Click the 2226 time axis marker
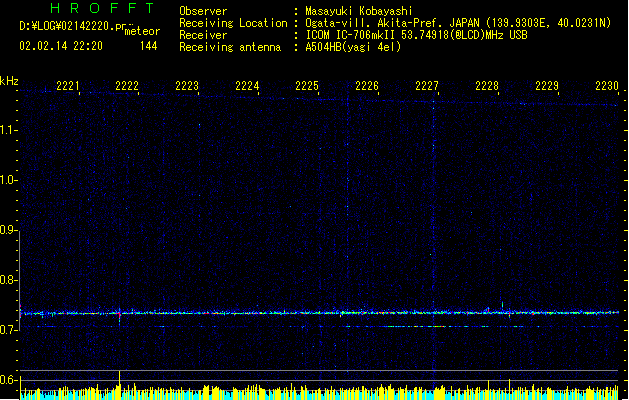Viewport: 629px width, 400px height. point(367,86)
